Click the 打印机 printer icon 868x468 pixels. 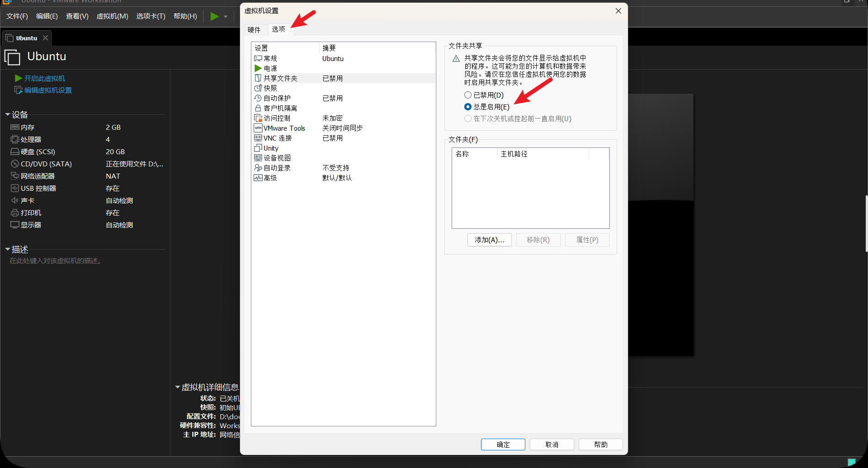click(x=15, y=213)
